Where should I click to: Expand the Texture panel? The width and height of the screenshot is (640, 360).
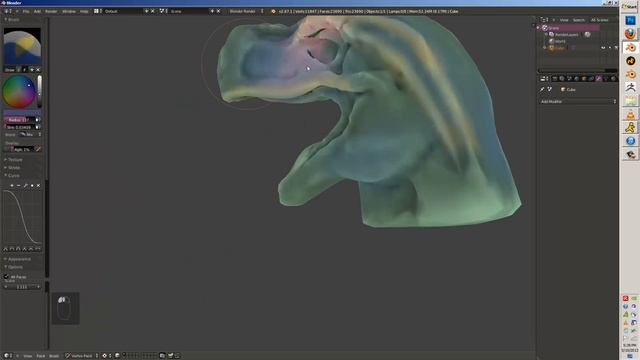(15, 160)
